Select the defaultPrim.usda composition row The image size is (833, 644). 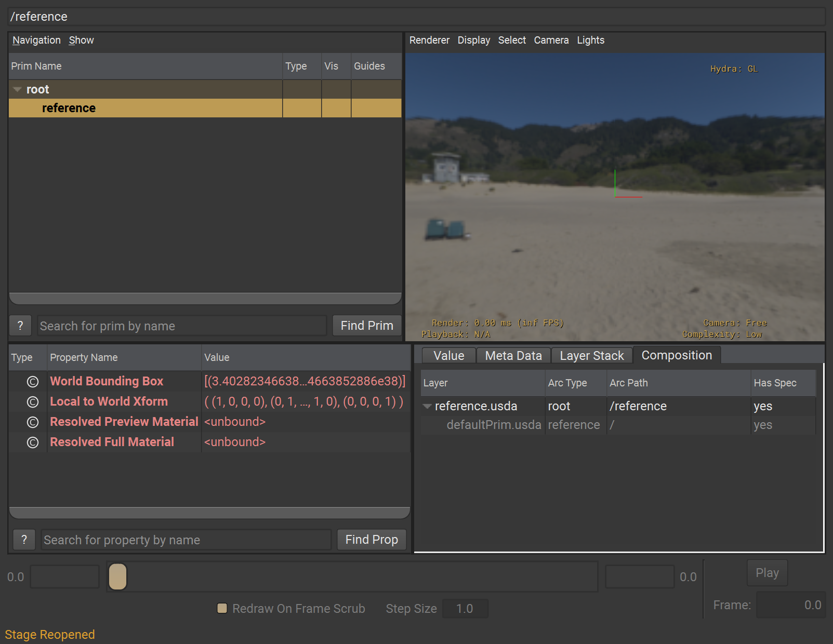coord(494,425)
